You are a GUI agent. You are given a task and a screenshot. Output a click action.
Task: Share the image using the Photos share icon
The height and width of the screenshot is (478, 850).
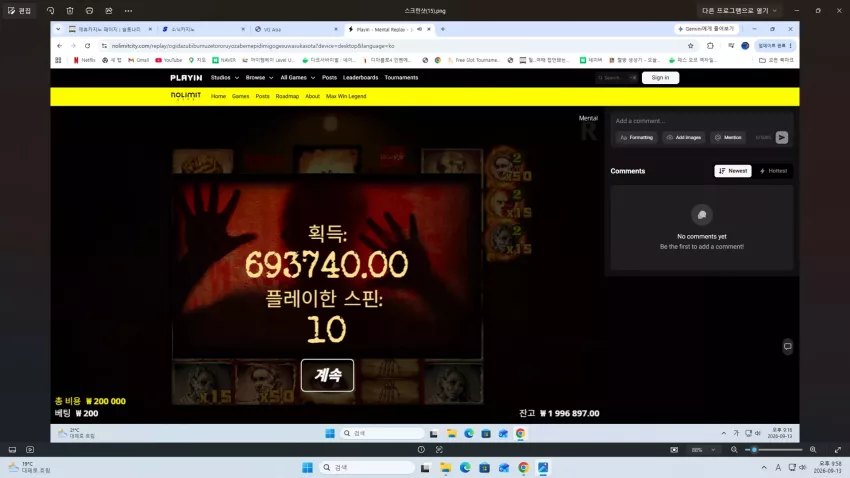coord(109,10)
